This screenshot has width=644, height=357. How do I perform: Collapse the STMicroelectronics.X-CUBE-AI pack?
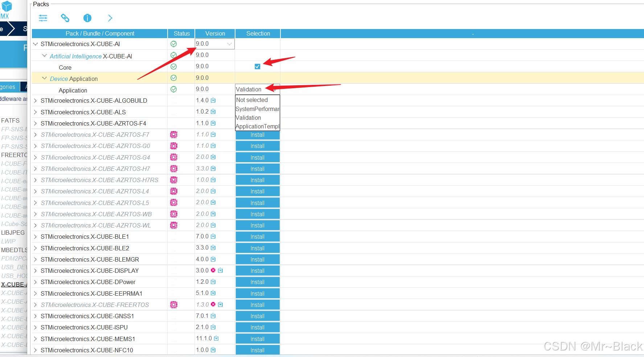tap(36, 44)
